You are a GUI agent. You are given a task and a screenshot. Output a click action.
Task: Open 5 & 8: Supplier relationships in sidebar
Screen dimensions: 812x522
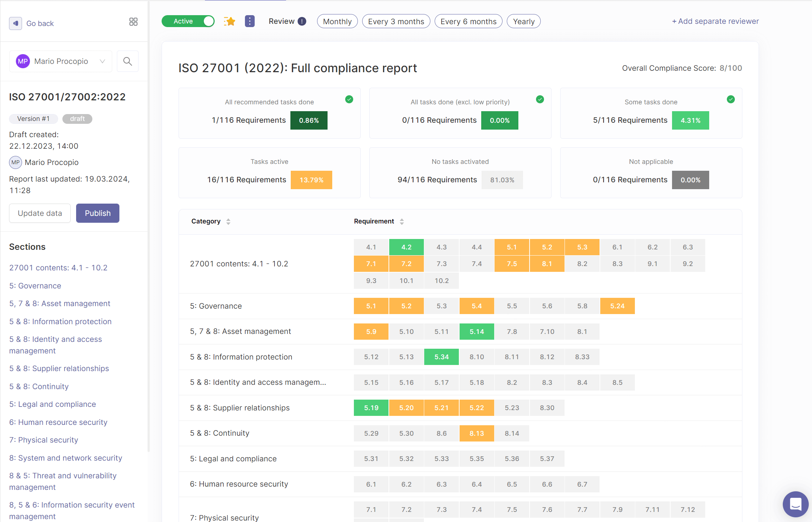pyautogui.click(x=59, y=369)
